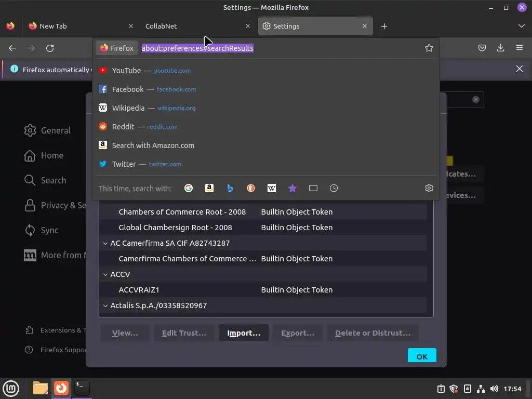Collapse the ACCV certificate group
Viewport: 532px width, 399px height.
[x=105, y=274]
